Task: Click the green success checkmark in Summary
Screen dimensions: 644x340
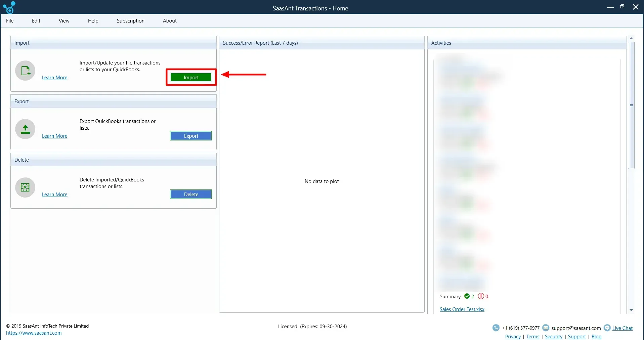Action: coord(467,296)
